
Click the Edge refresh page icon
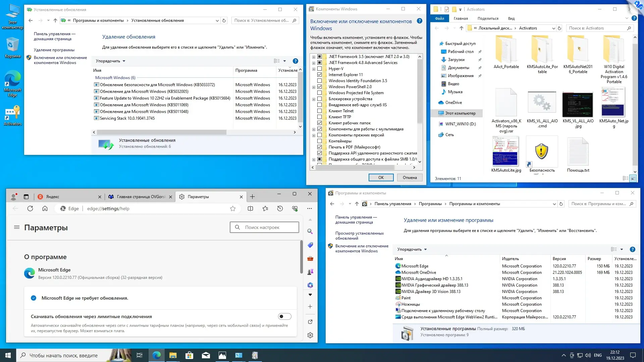tap(30, 208)
